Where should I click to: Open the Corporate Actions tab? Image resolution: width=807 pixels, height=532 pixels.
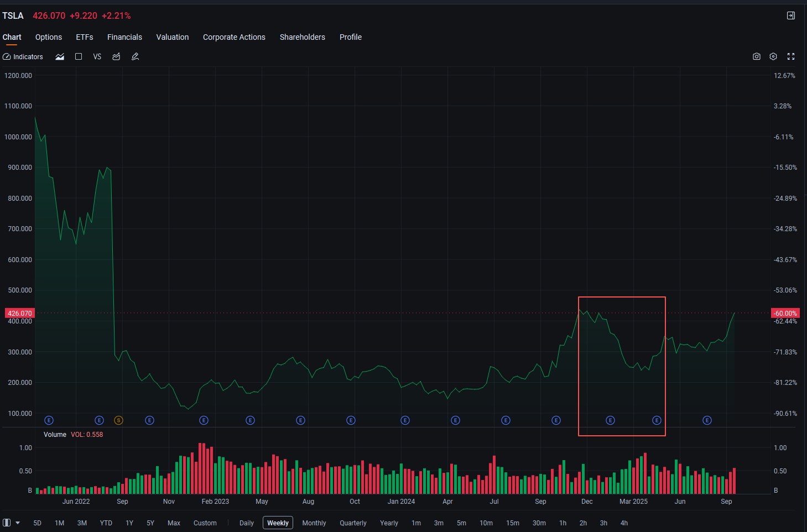click(x=234, y=37)
